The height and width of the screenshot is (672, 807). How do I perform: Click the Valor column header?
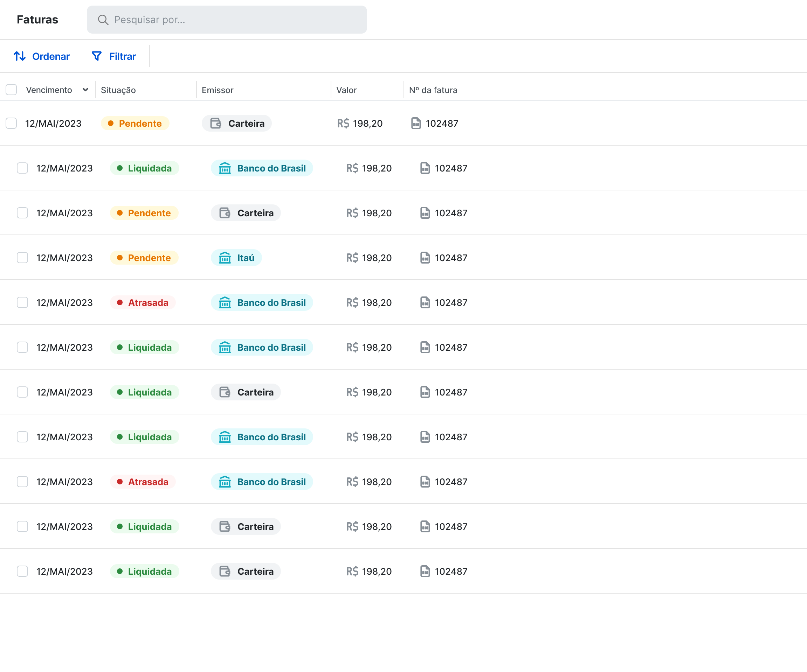pos(346,90)
